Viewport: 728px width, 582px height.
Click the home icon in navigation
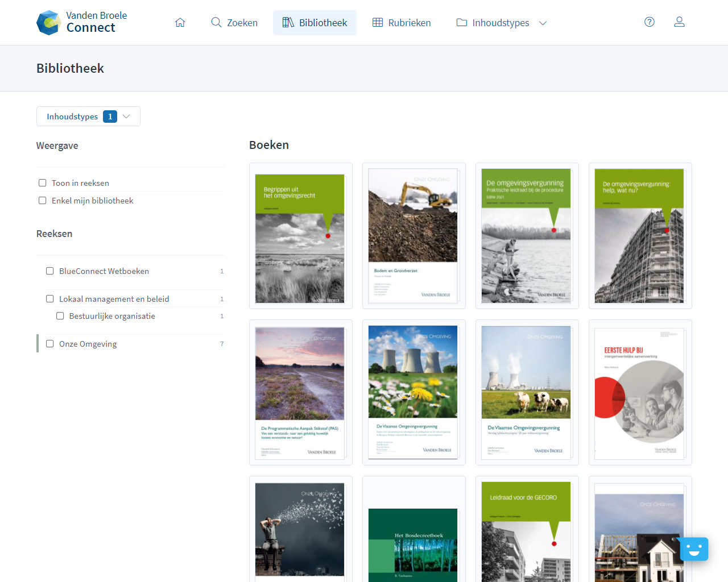pos(180,23)
